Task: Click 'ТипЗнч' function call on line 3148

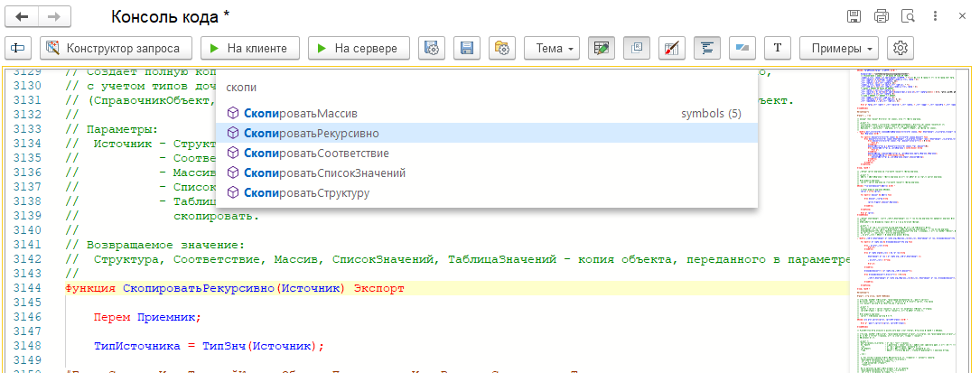Action: (x=223, y=346)
